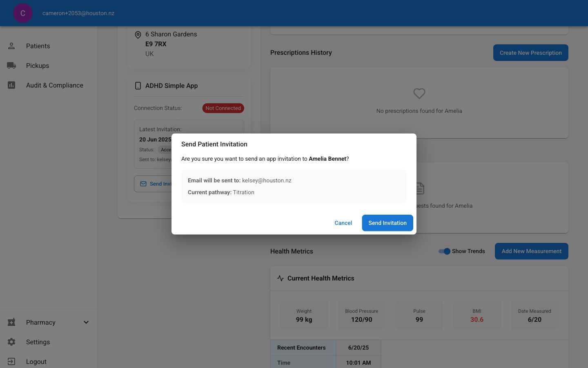The width and height of the screenshot is (588, 368).
Task: Confirm with the blue Send Invitation button
Action: [x=388, y=223]
